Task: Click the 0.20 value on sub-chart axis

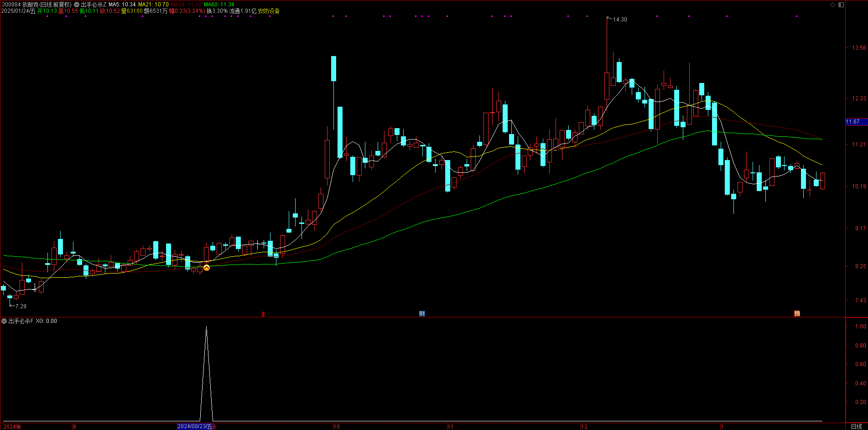Action: 861,402
